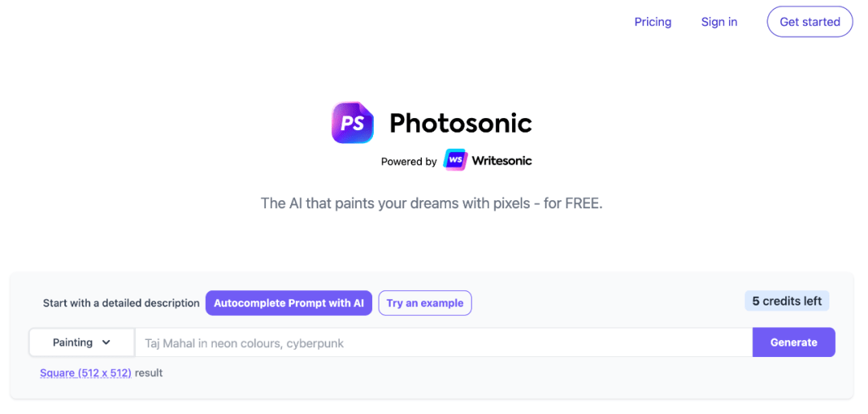This screenshot has height=414, width=868.
Task: Click the Start with a detailed description label
Action: pyautogui.click(x=121, y=303)
